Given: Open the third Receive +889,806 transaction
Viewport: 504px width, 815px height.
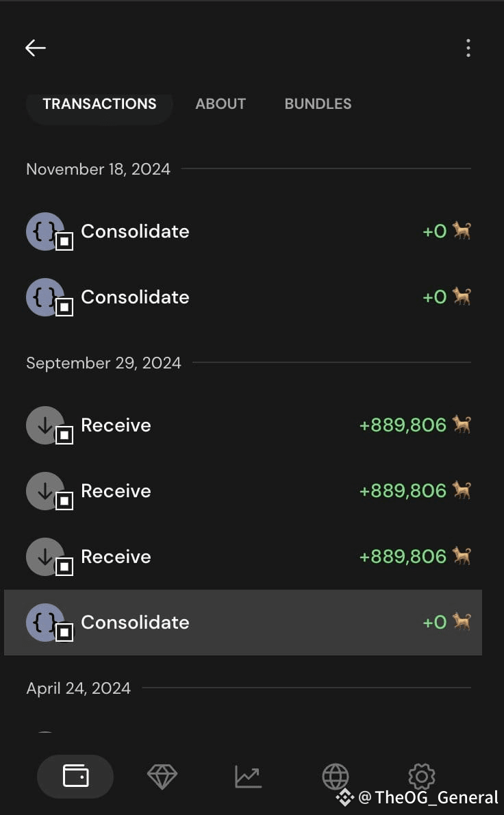Looking at the screenshot, I should (249, 557).
